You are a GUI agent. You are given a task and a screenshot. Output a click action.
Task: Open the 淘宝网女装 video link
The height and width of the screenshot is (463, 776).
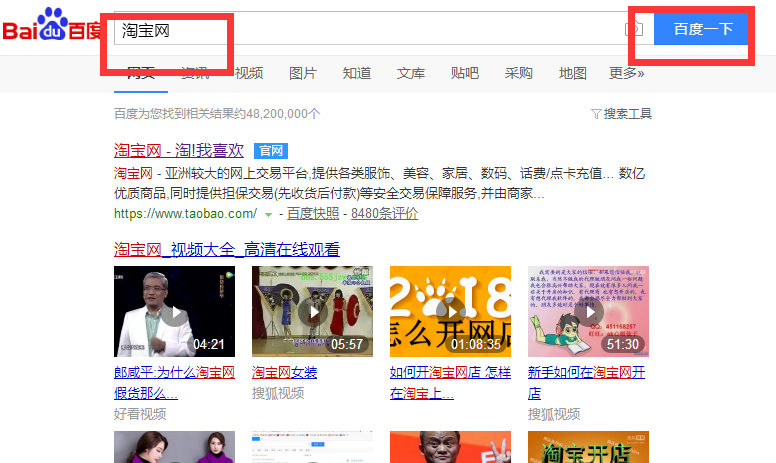click(x=285, y=372)
